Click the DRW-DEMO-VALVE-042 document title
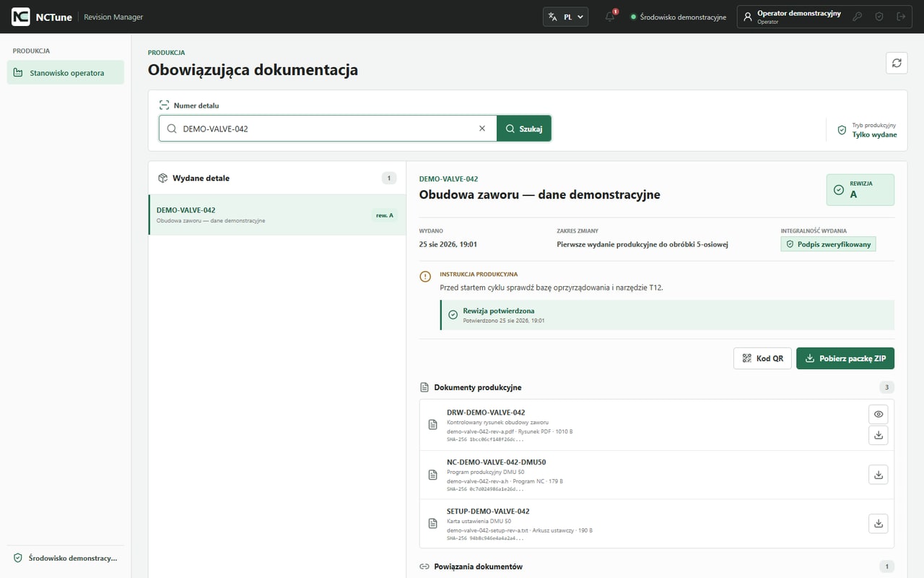This screenshot has width=924, height=578. coord(486,413)
